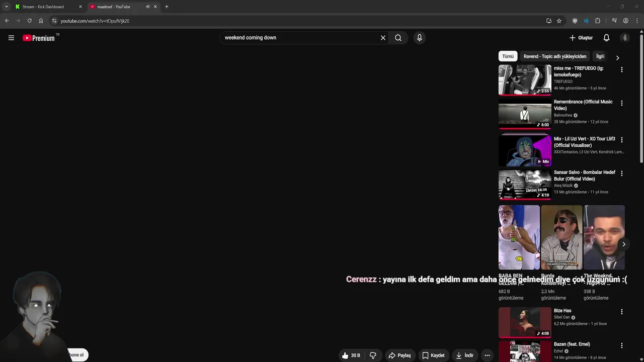Screen dimensions: 644x362
Task: Open the Burda Konserveyi short
Action: (x=561, y=237)
